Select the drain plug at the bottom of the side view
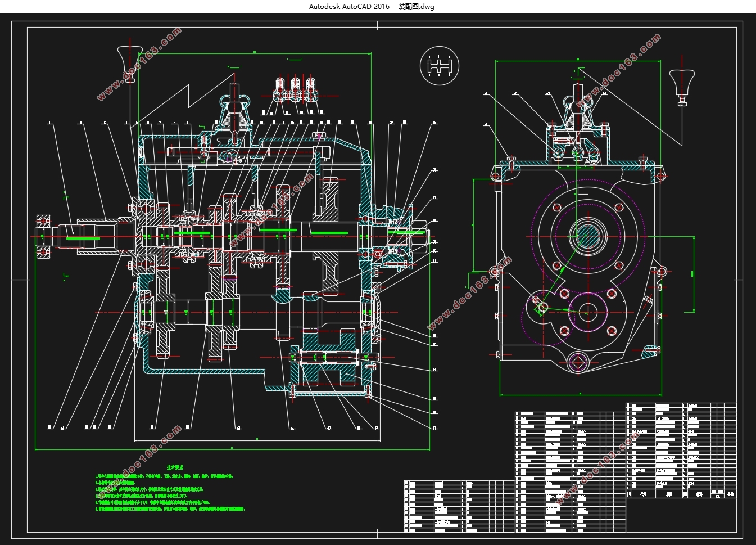 tap(578, 362)
